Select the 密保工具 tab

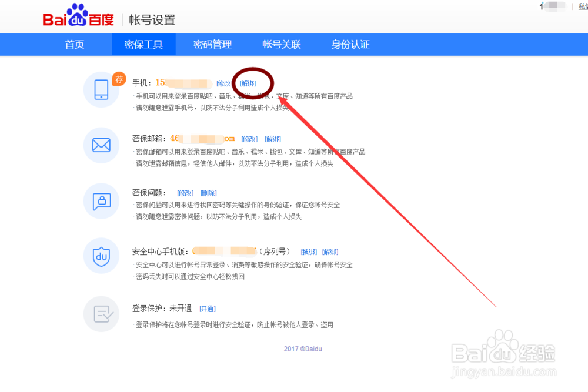pos(143,44)
